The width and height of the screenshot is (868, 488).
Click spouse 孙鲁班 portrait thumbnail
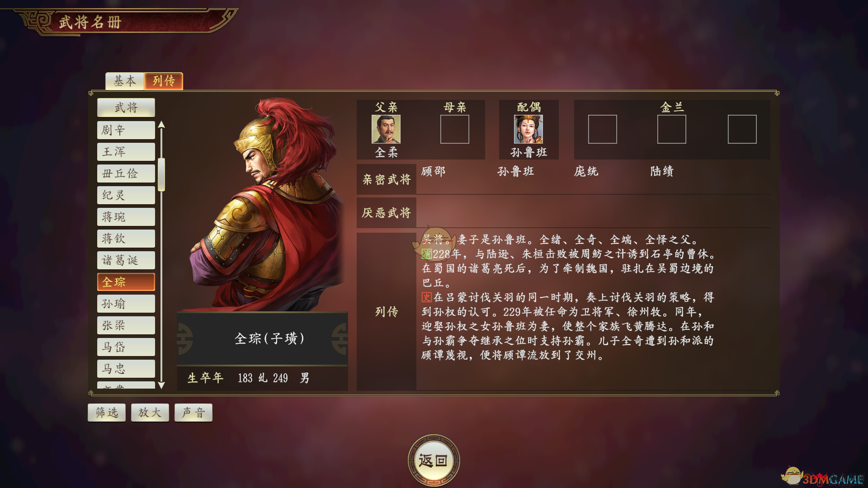click(528, 129)
